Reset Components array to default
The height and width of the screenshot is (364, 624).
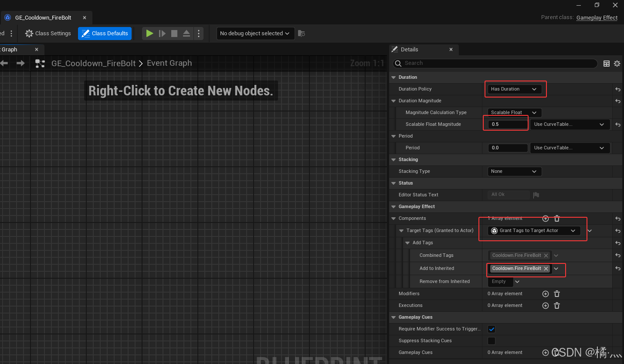(x=617, y=219)
